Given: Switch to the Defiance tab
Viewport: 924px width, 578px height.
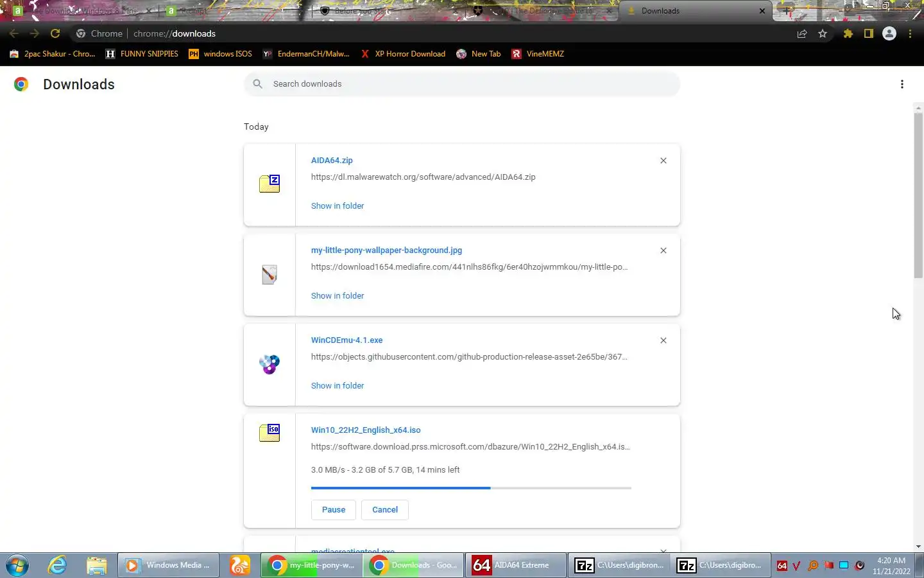Looking at the screenshot, I should [542, 11].
